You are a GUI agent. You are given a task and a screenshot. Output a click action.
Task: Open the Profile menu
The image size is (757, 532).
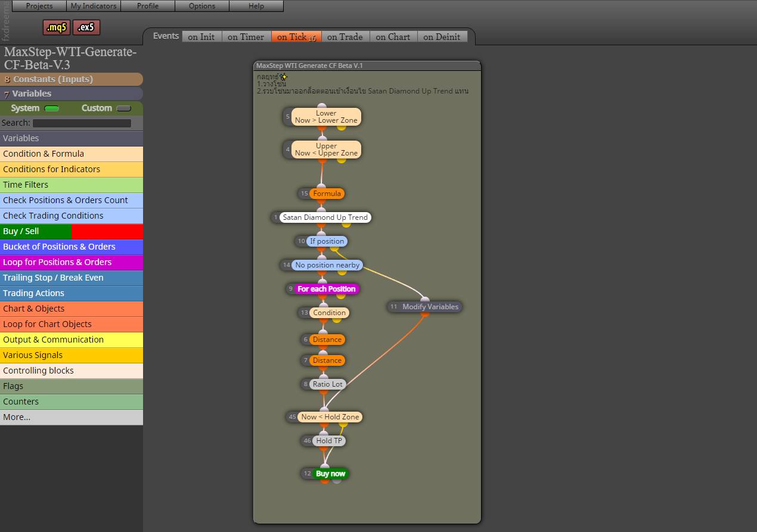(x=148, y=6)
